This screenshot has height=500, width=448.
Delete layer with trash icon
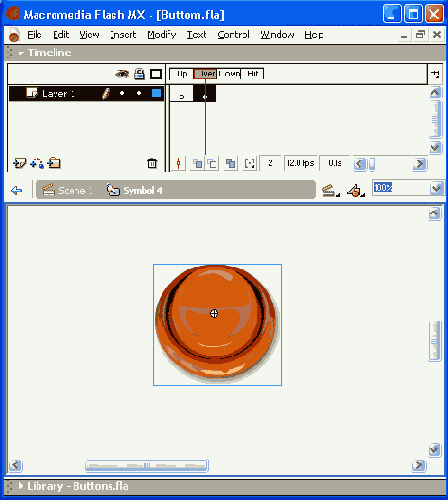tap(152, 163)
